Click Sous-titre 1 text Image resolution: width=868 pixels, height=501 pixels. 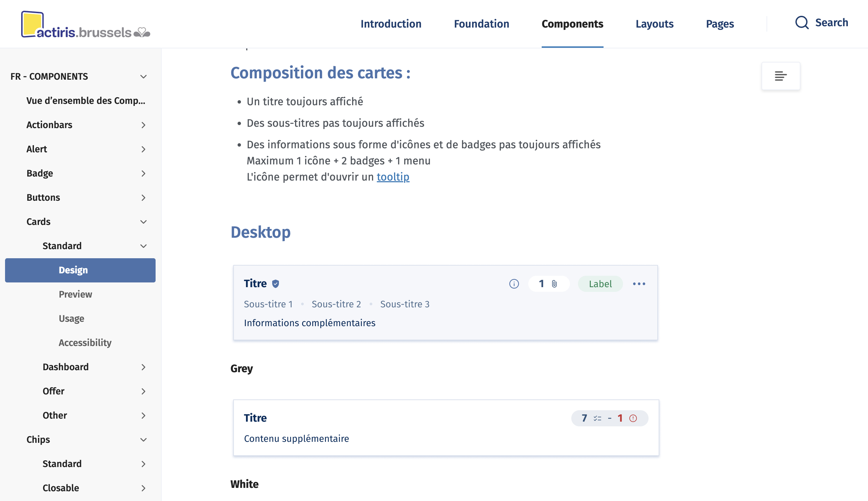268,304
